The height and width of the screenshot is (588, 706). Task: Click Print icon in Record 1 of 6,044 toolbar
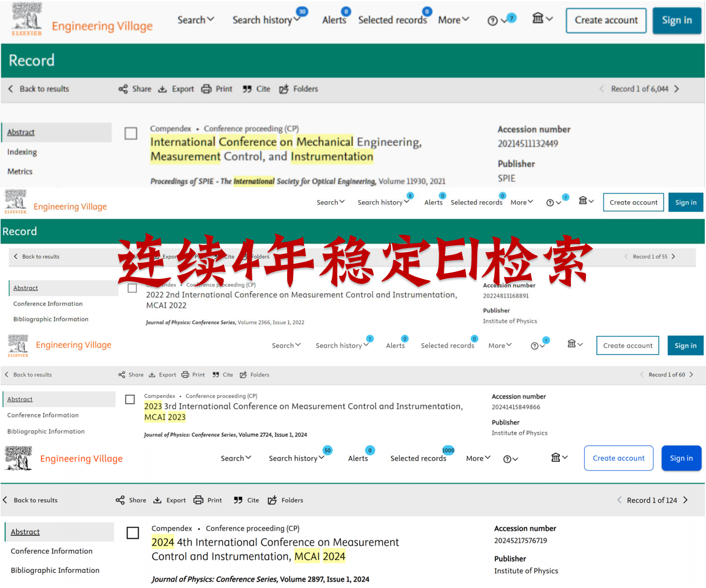[207, 89]
